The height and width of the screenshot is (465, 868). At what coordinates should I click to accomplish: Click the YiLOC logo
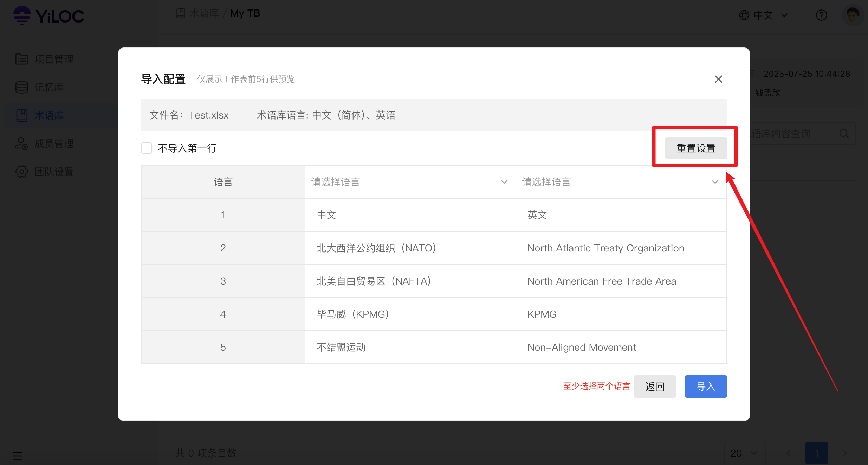tap(48, 15)
